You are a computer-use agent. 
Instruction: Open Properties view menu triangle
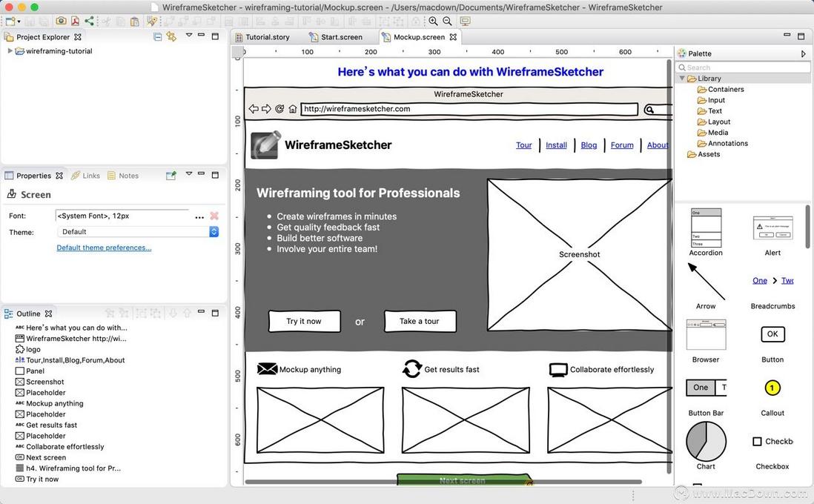click(189, 174)
